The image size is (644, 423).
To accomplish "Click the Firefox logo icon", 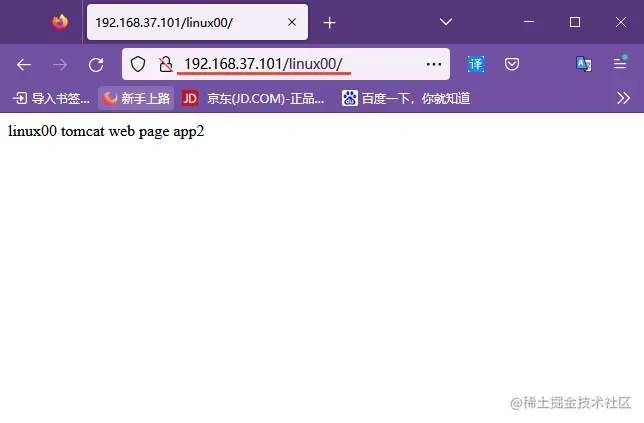I will tap(60, 22).
